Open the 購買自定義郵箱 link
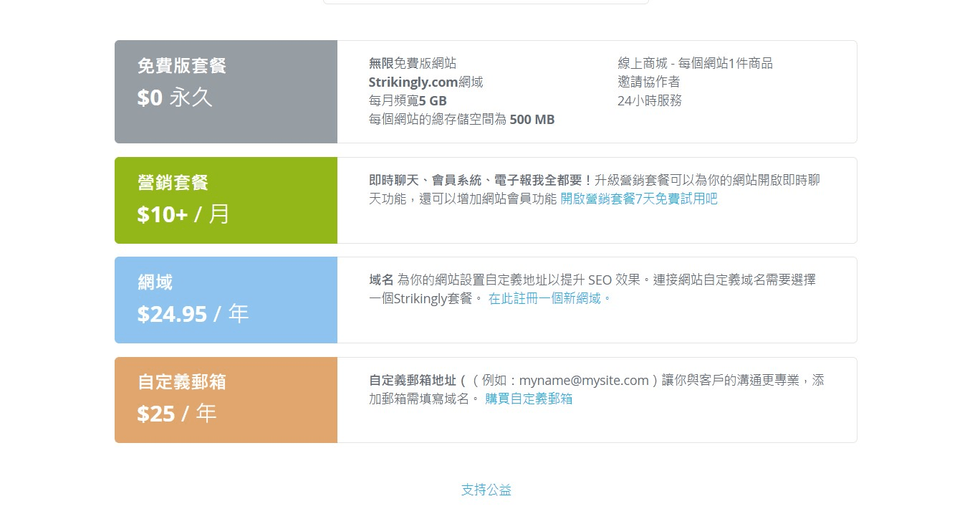The height and width of the screenshot is (519, 980). click(x=529, y=399)
